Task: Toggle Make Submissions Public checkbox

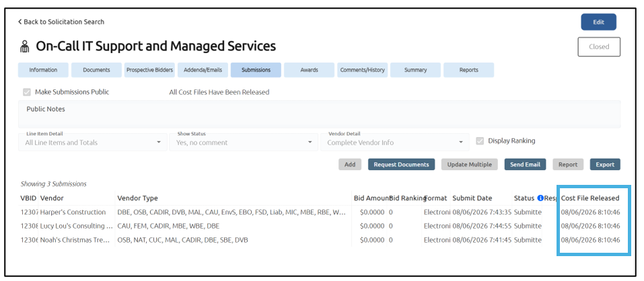Action: (x=27, y=92)
